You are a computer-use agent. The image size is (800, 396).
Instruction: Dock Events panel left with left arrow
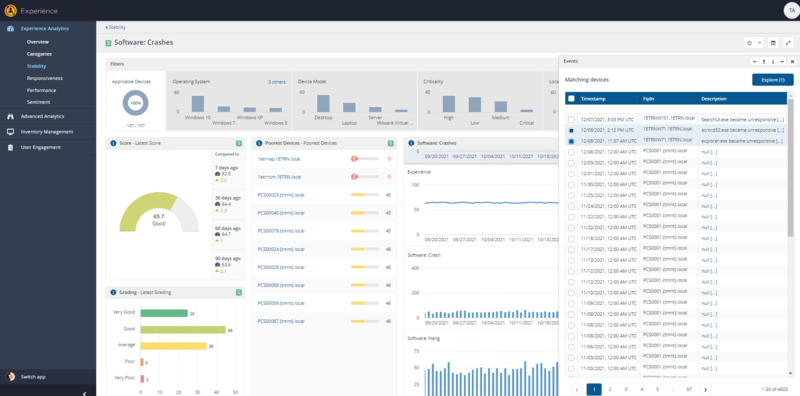tap(755, 61)
